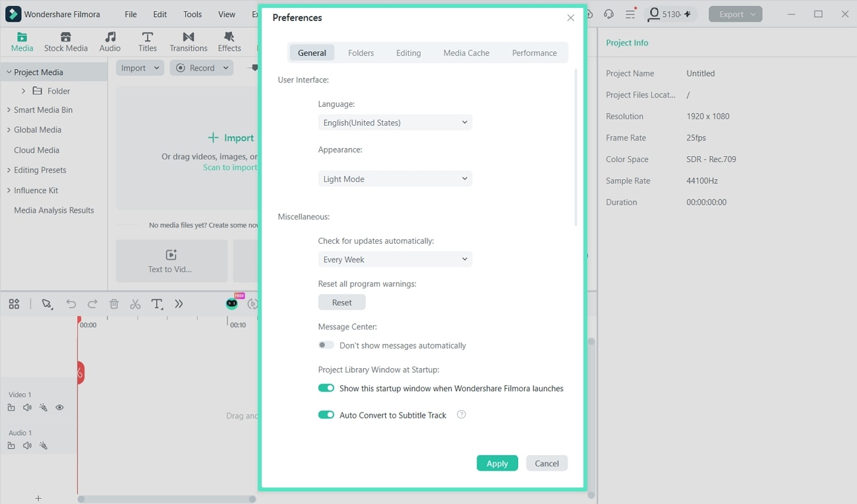The width and height of the screenshot is (857, 504).
Task: Mute the Audio 1 track
Action: [x=27, y=446]
